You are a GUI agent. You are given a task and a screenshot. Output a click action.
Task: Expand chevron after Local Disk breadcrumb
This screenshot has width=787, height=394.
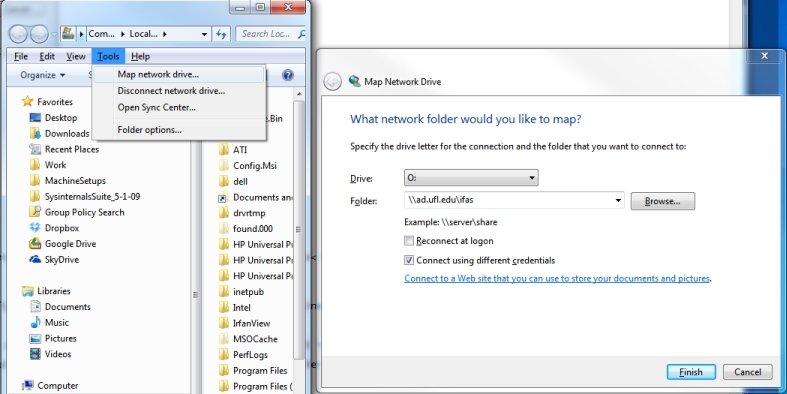click(x=165, y=34)
